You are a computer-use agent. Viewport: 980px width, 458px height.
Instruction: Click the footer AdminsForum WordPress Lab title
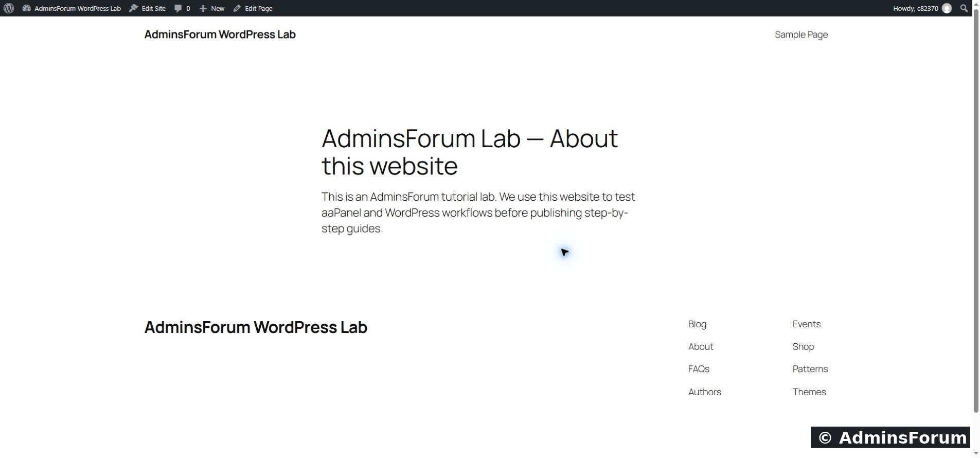pos(256,327)
